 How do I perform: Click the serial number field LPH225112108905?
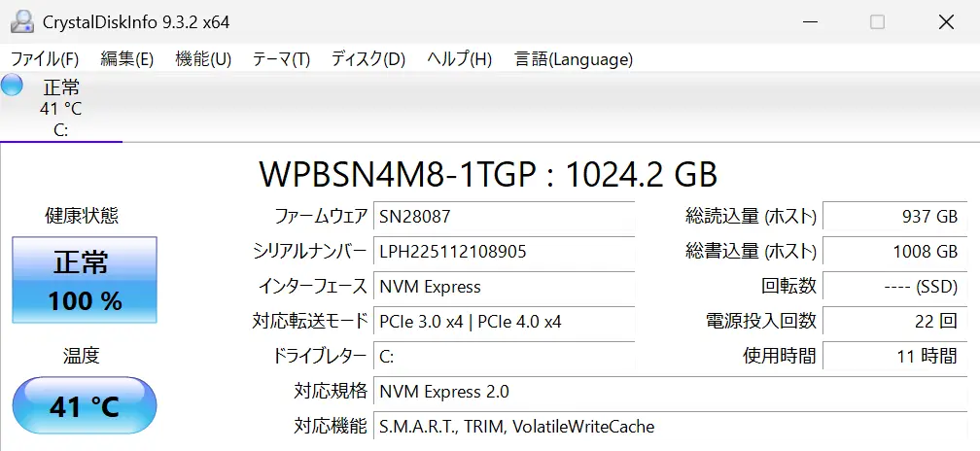click(504, 252)
